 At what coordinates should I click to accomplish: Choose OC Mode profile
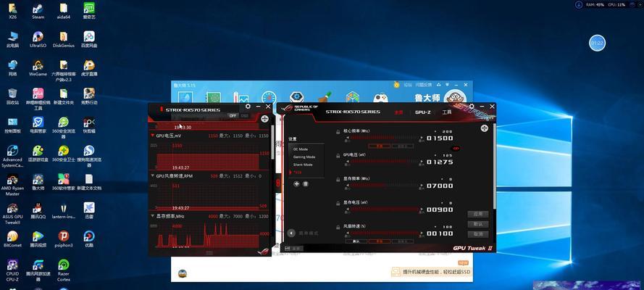300,149
